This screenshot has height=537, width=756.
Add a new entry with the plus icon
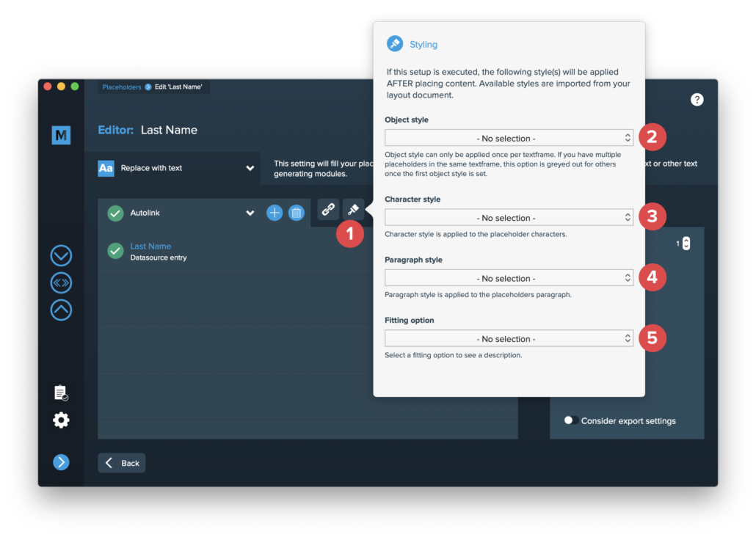point(275,213)
